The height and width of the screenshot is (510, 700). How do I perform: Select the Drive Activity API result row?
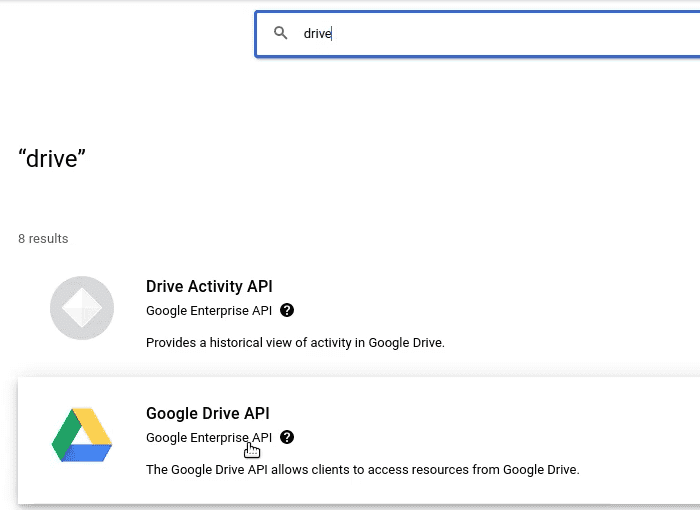pyautogui.click(x=359, y=313)
